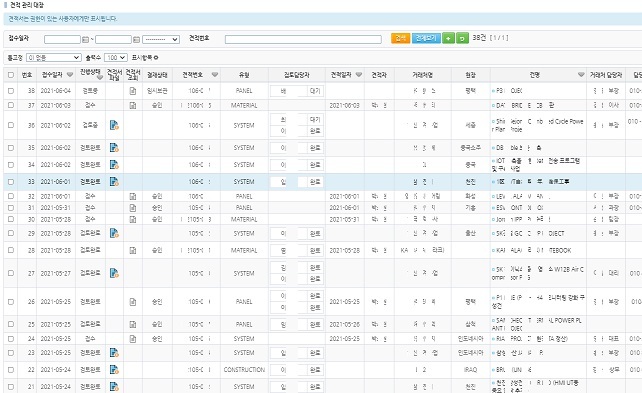
Task: Open the end date calendar picker icon
Action: pos(136,39)
